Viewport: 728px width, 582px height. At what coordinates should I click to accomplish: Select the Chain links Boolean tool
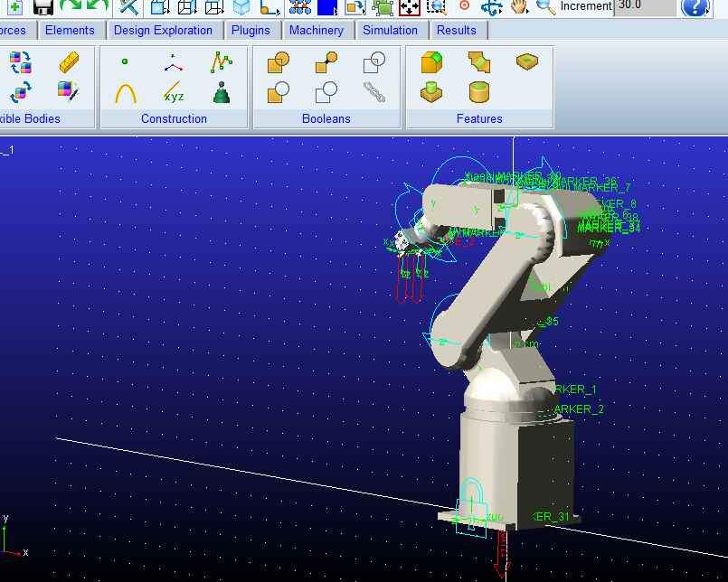[x=374, y=92]
